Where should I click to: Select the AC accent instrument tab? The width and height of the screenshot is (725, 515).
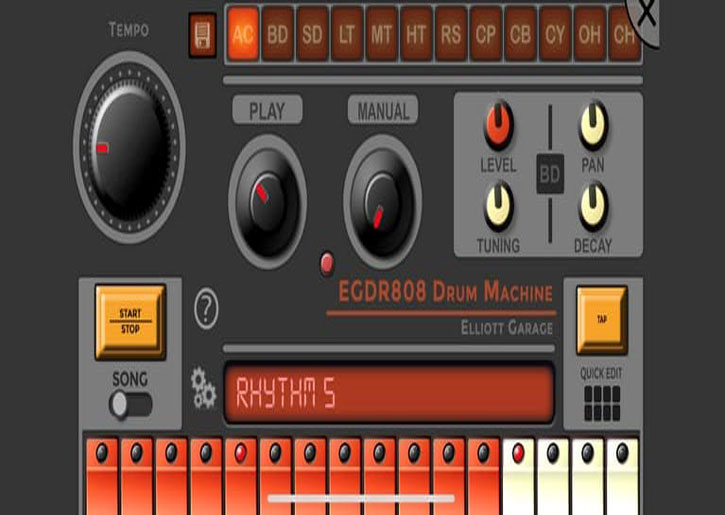coord(243,36)
